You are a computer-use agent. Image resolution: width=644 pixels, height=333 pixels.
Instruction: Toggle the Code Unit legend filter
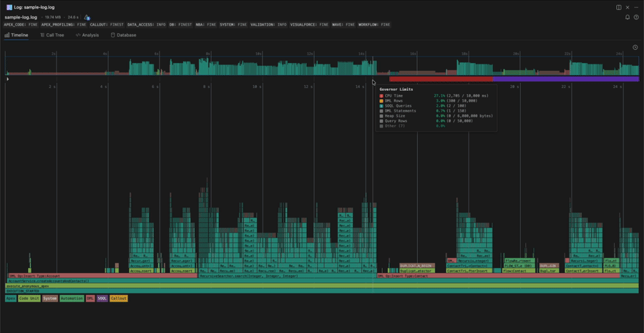pos(29,299)
